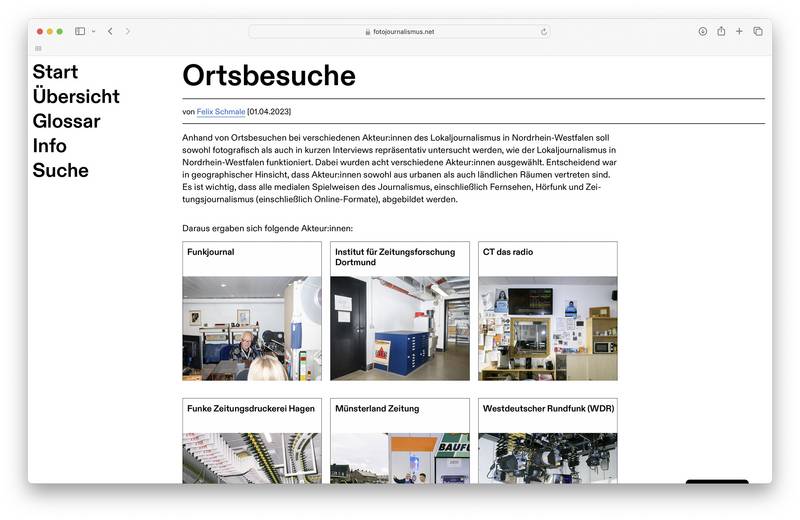The width and height of the screenshot is (800, 520).
Task: Open the Start menu item
Action: pos(55,72)
